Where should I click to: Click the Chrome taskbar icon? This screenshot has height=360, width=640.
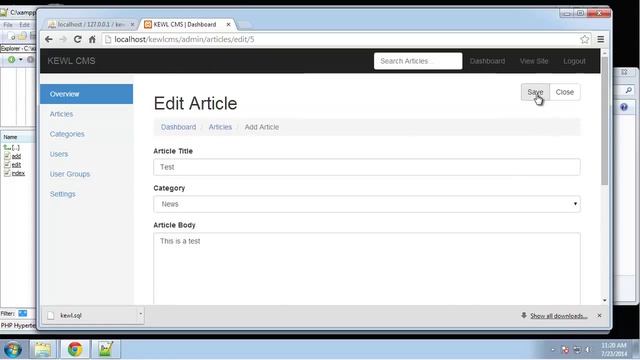pos(75,350)
